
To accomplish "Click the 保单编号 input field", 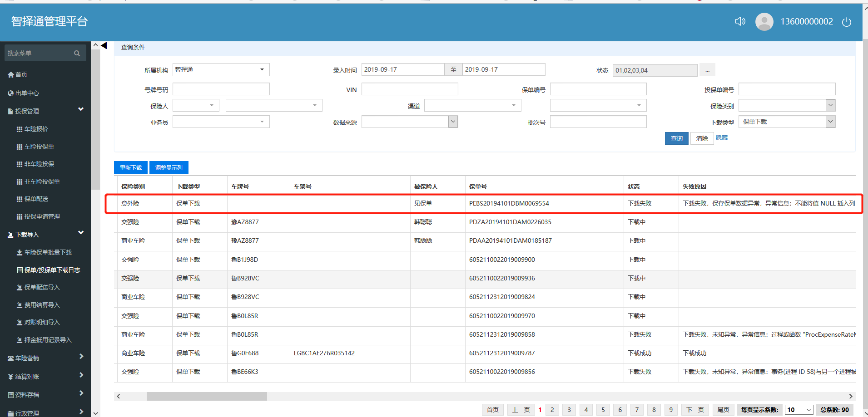I will pyautogui.click(x=598, y=89).
